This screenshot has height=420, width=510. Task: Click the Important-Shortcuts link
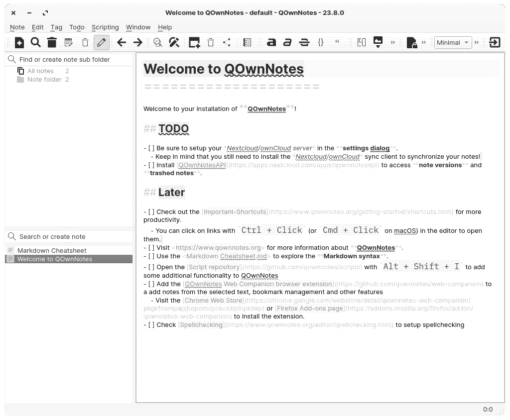pyautogui.click(x=235, y=212)
